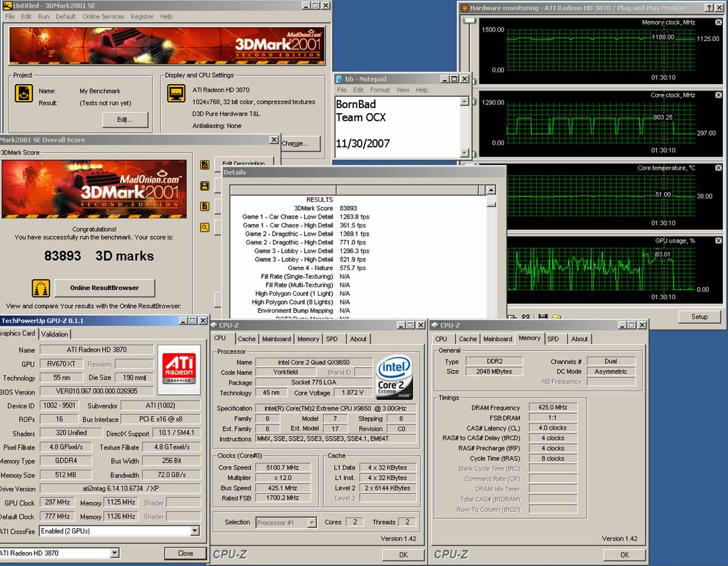Click the 3DMark2001 SE title bar icon
728x566 pixels.
click(8, 5)
